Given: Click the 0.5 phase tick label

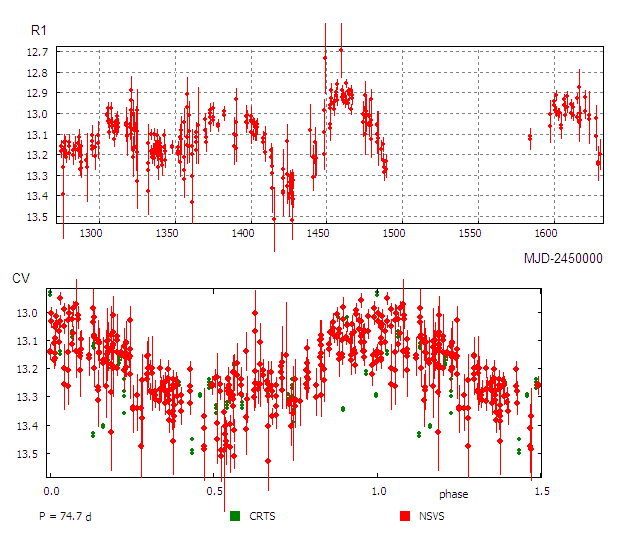Looking at the screenshot, I should [214, 492].
